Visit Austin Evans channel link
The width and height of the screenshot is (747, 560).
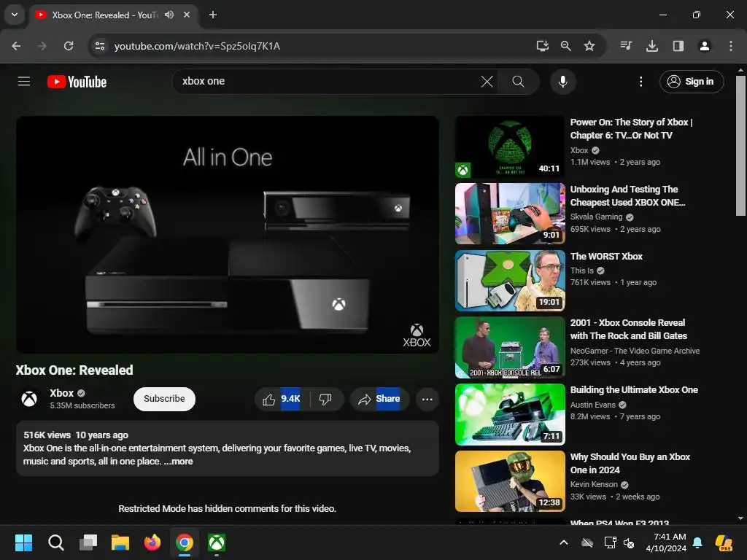592,404
